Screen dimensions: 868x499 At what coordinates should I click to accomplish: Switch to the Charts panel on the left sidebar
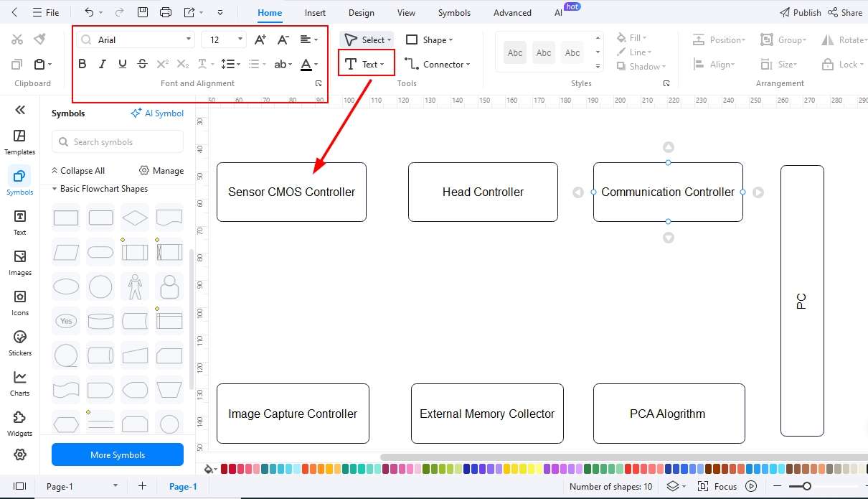[19, 381]
